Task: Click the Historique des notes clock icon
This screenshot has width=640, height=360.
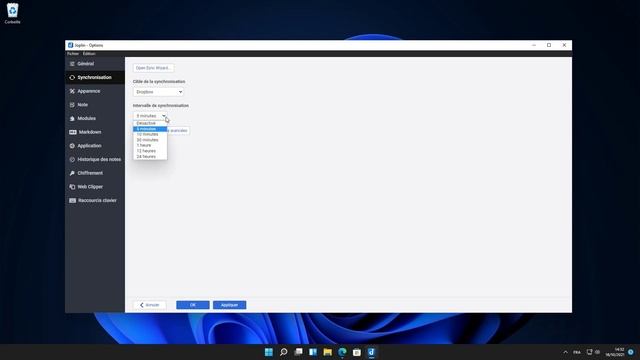Action: pyautogui.click(x=72, y=160)
